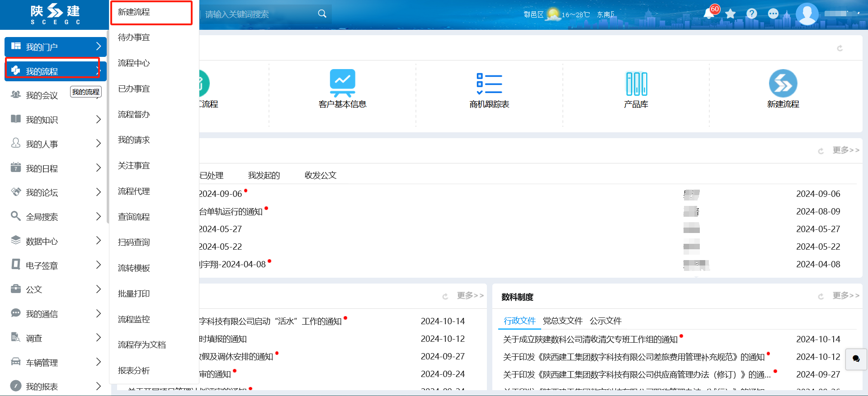Open 商机跟踪表 shortcut icon
Image resolution: width=868 pixels, height=396 pixels.
point(489,83)
